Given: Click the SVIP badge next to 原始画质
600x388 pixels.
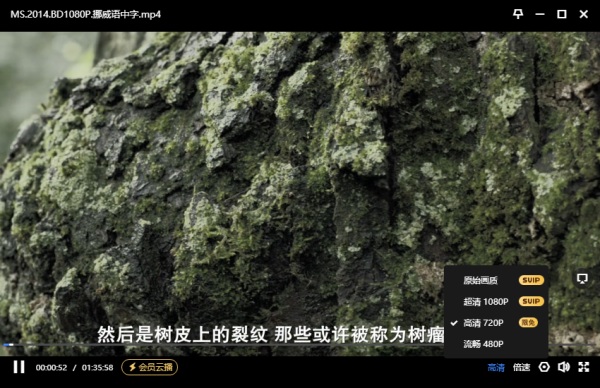Looking at the screenshot, I should (x=531, y=280).
